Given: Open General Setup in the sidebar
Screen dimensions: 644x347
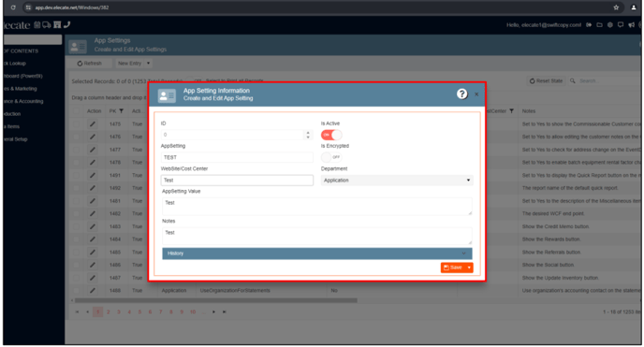Looking at the screenshot, I should coord(16,139).
